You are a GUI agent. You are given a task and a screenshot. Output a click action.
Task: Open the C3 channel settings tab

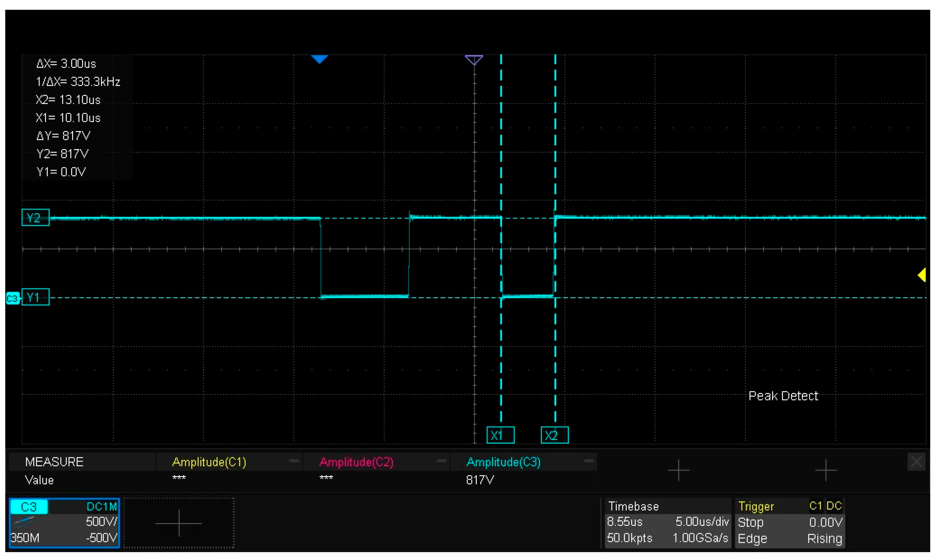pyautogui.click(x=29, y=506)
